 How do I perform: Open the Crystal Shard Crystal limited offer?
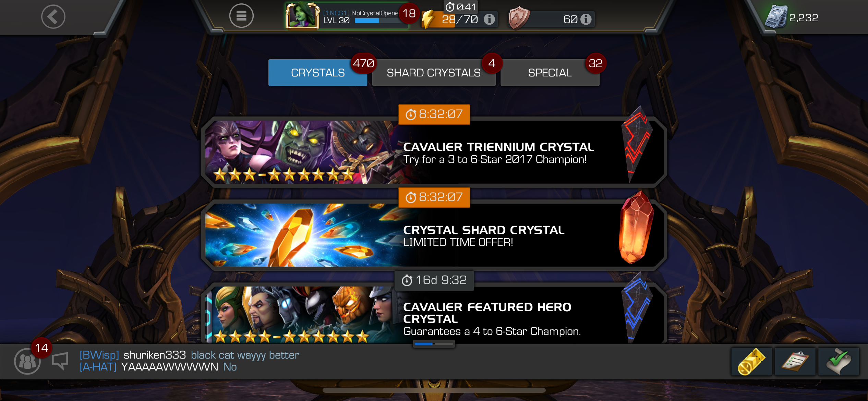(434, 235)
